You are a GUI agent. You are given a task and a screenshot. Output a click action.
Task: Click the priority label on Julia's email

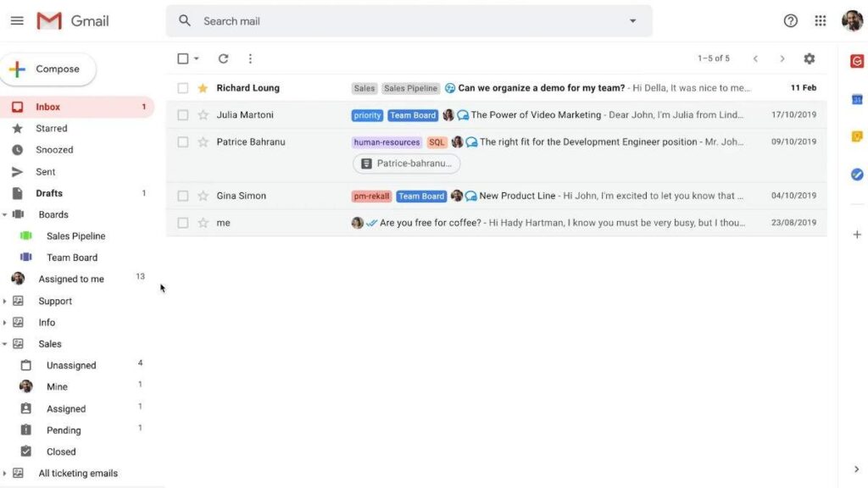point(367,115)
